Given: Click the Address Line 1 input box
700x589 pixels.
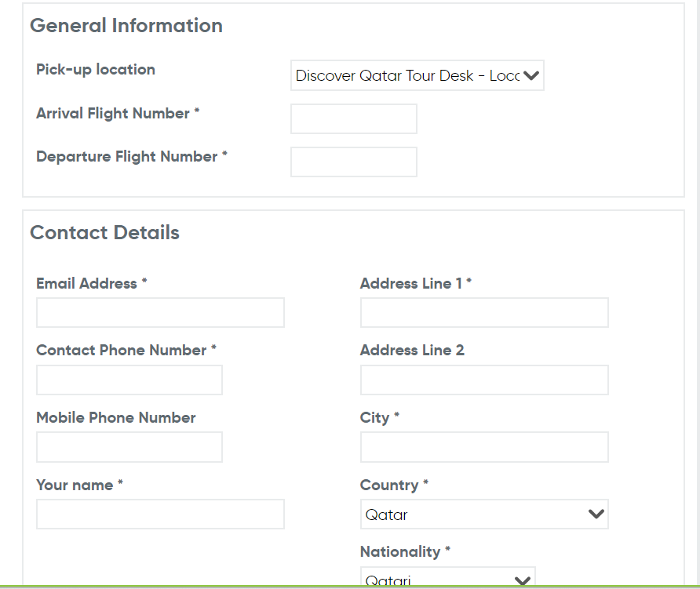Looking at the screenshot, I should (483, 312).
